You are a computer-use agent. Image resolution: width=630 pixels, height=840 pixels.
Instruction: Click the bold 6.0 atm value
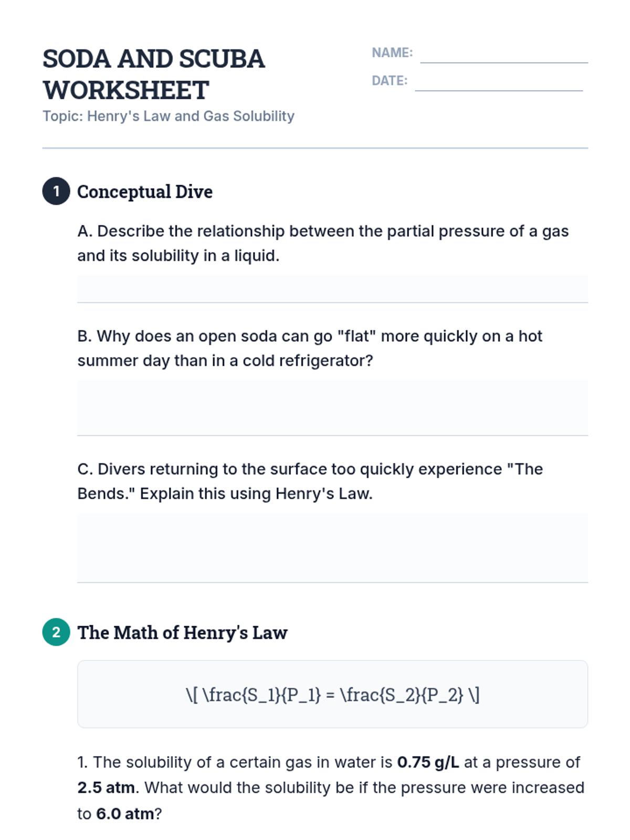(x=125, y=814)
